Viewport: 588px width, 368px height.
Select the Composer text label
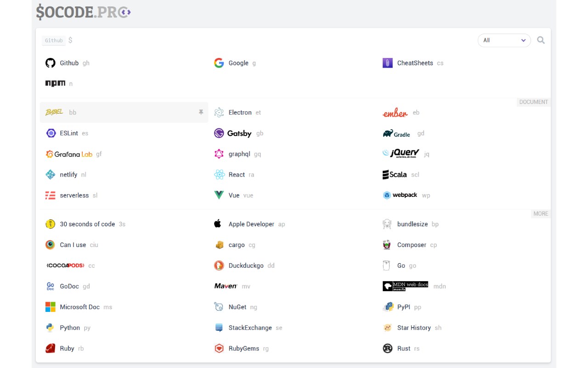pos(412,245)
